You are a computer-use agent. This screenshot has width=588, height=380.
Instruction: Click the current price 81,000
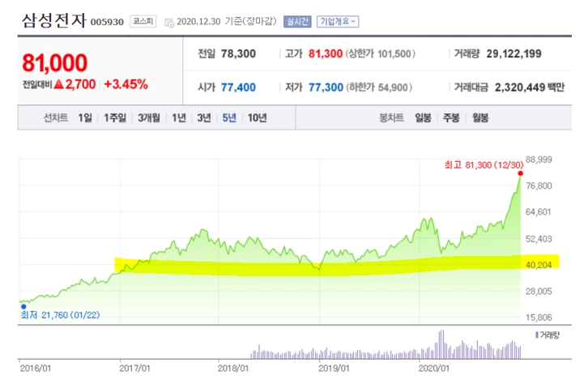[x=55, y=62]
